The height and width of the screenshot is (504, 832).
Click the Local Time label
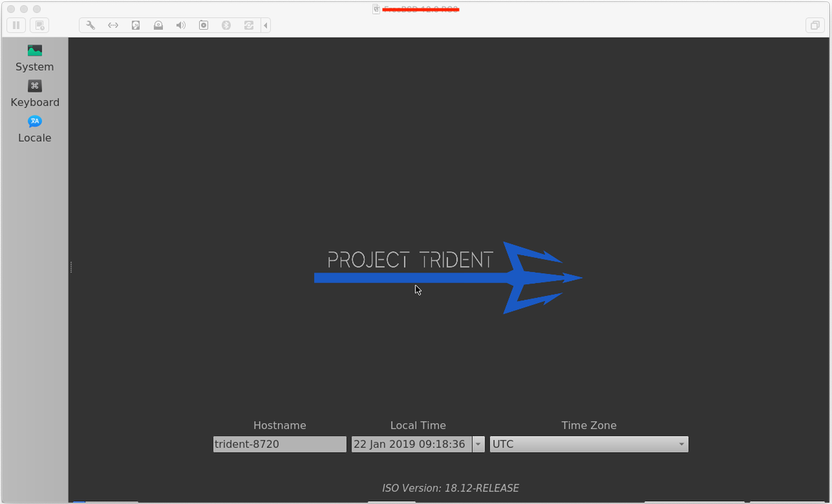[418, 426]
